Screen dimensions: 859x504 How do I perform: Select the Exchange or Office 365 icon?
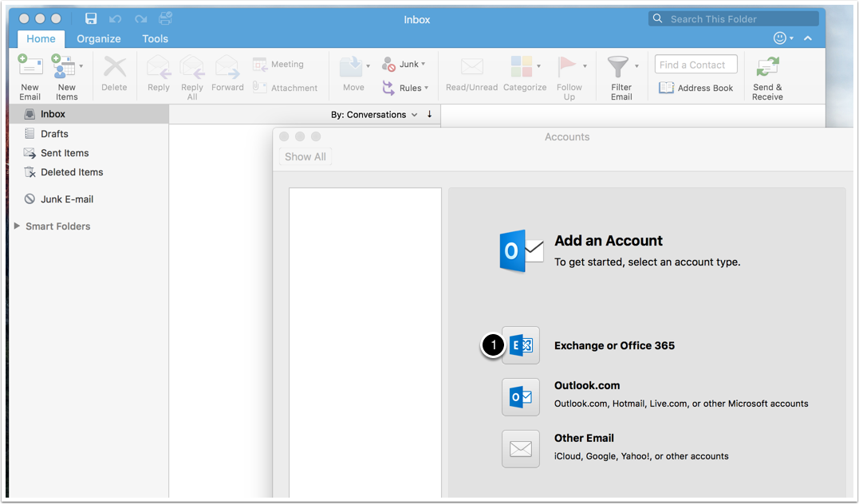(x=521, y=346)
